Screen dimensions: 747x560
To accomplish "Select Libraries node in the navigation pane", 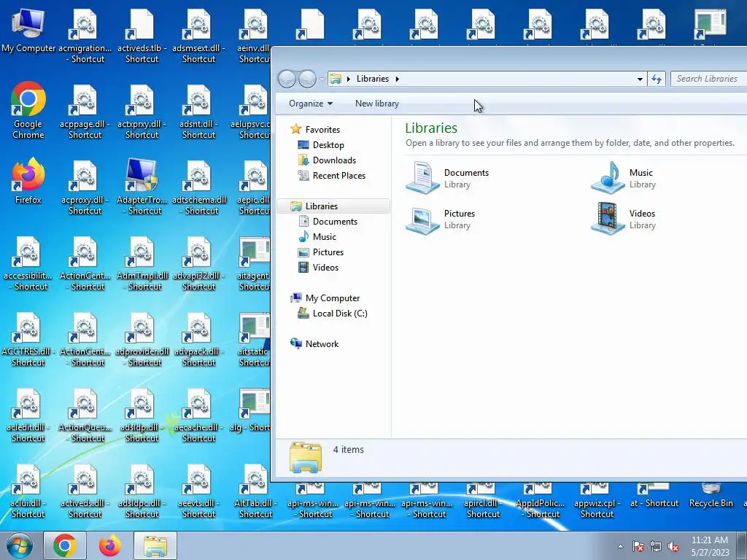I will coord(333,206).
